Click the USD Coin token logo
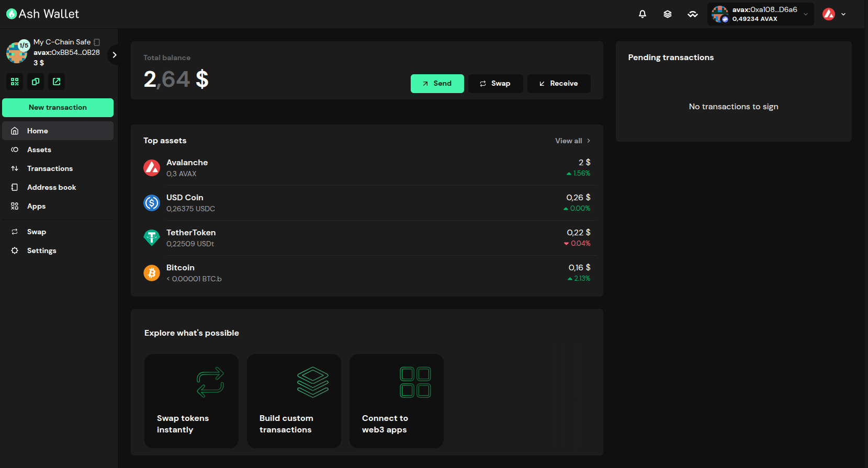The width and height of the screenshot is (868, 468). pos(152,203)
